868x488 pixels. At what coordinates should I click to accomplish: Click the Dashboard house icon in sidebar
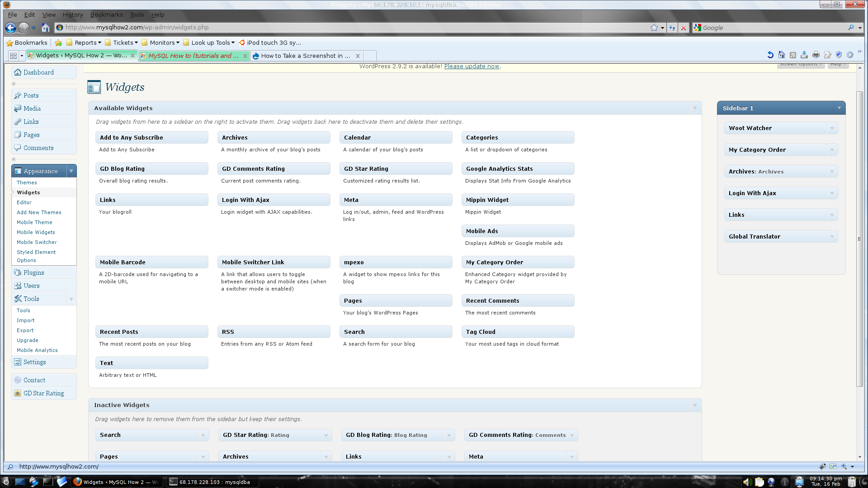point(18,72)
